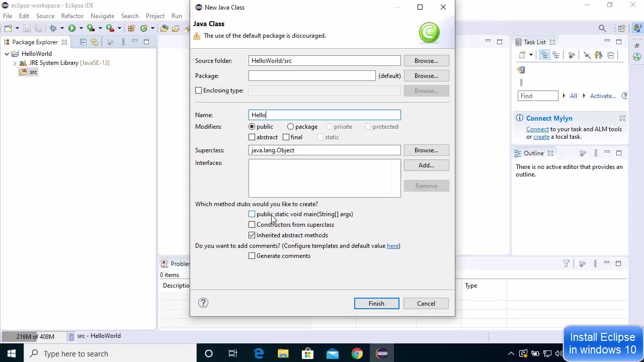
Task: Open the Project menu
Action: coord(155,16)
